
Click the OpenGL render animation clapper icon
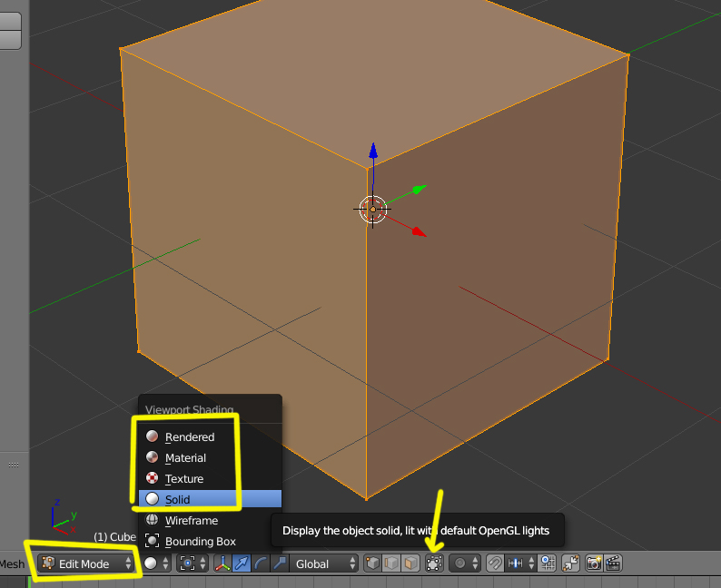coord(614,563)
